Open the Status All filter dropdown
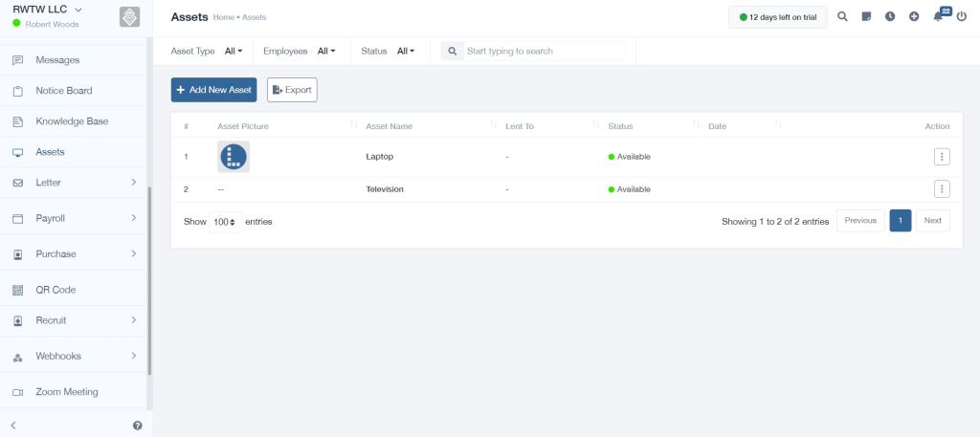Screen dimensions: 980x437 [x=406, y=52]
